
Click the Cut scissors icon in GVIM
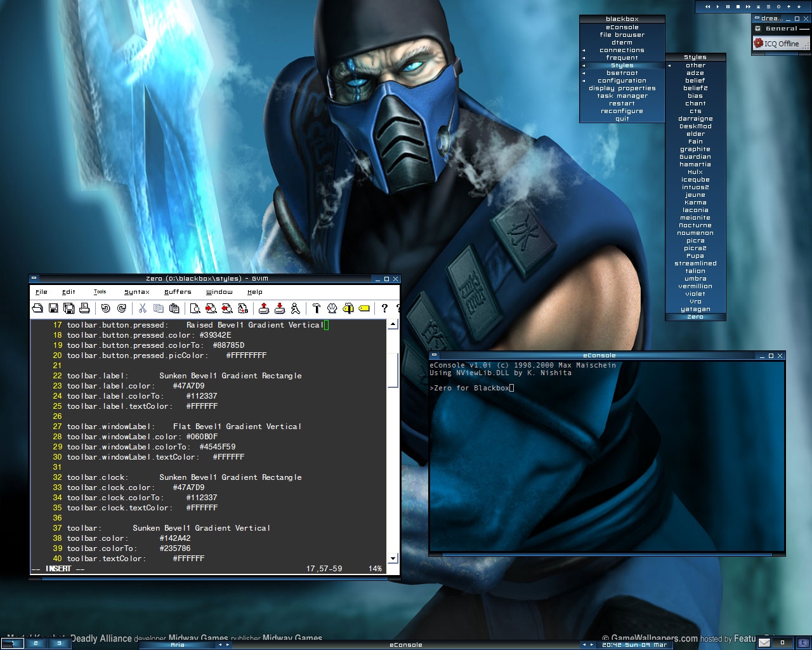pyautogui.click(x=143, y=308)
